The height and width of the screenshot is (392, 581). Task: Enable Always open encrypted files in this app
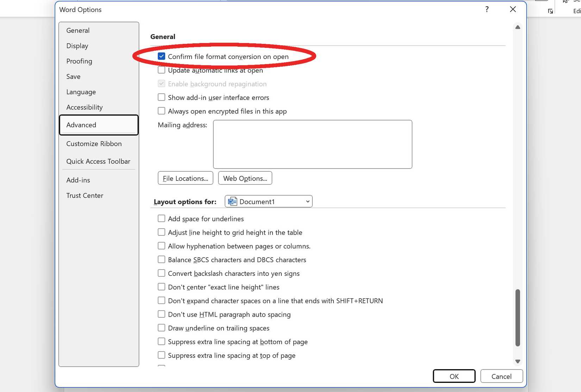pyautogui.click(x=161, y=110)
